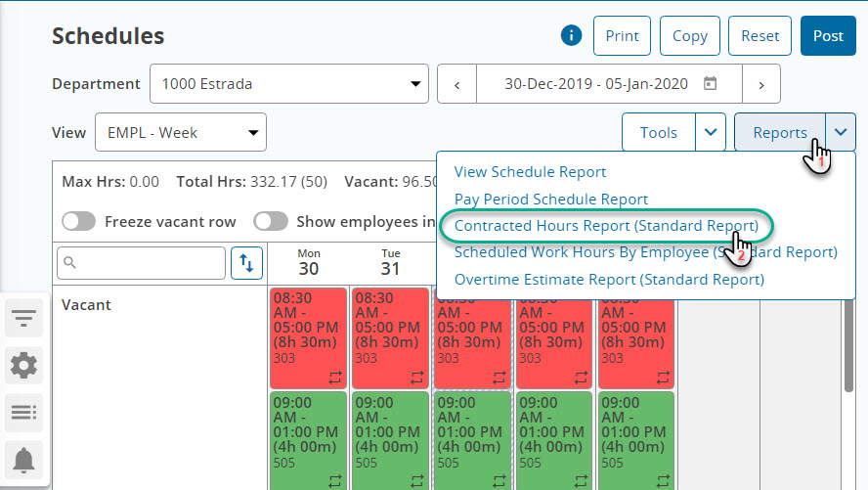Expand the Tools dropdown arrow
Screen dimensions: 868x490
pos(711,132)
